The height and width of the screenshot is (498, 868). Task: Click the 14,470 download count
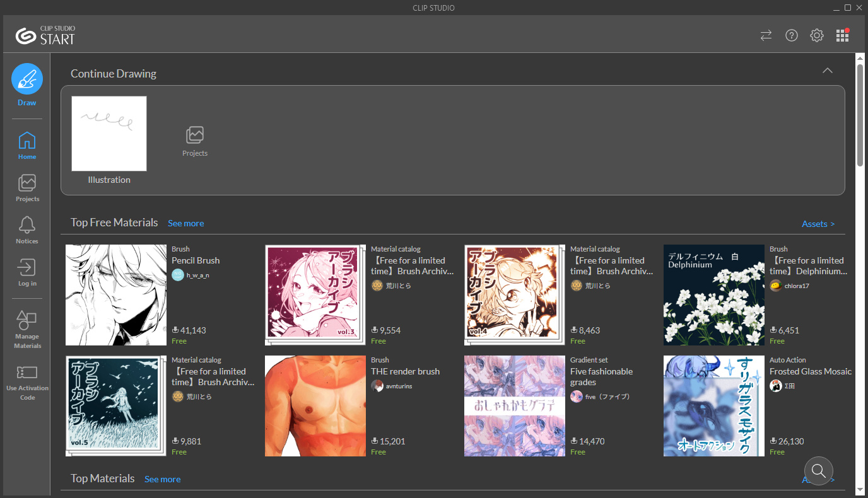pos(592,441)
